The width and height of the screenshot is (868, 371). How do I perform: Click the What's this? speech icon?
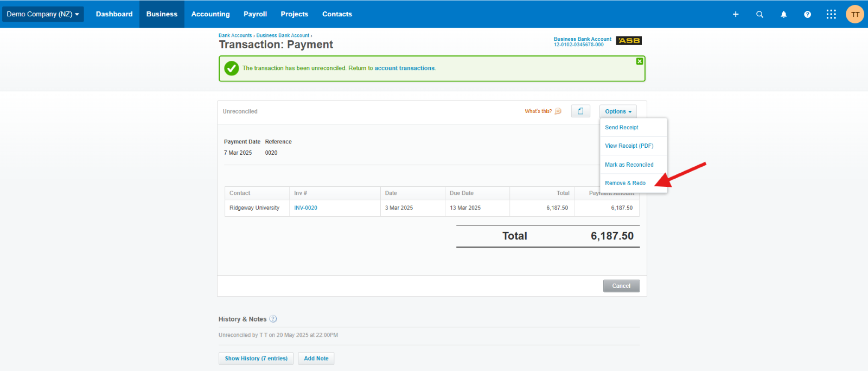tap(558, 111)
